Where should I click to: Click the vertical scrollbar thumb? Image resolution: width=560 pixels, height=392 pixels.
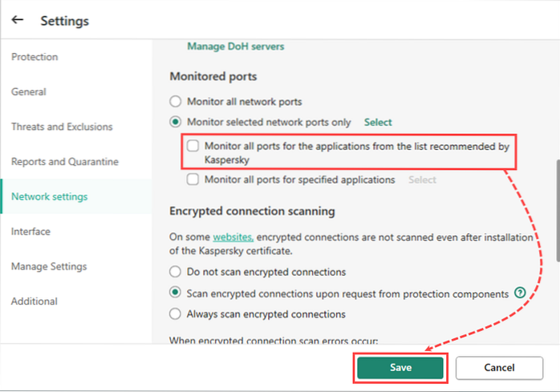pos(557,210)
